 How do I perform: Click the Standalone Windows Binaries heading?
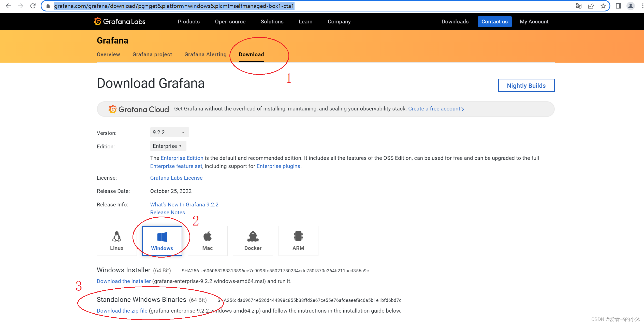[x=142, y=300]
